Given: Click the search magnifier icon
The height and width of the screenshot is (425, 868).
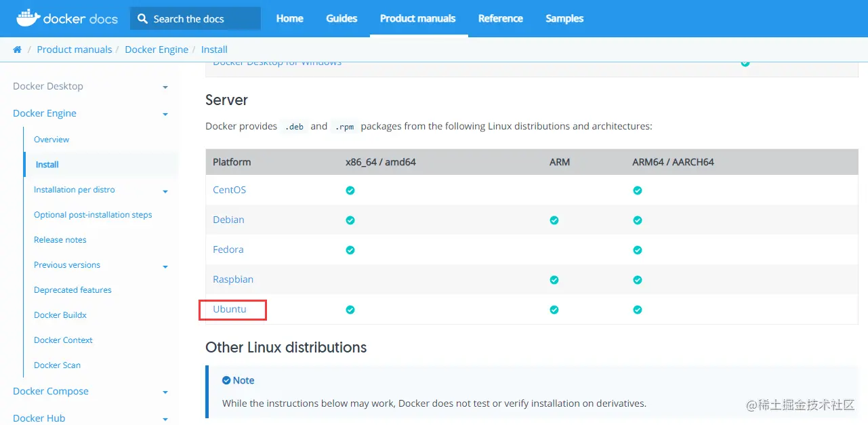Looking at the screenshot, I should 142,19.
